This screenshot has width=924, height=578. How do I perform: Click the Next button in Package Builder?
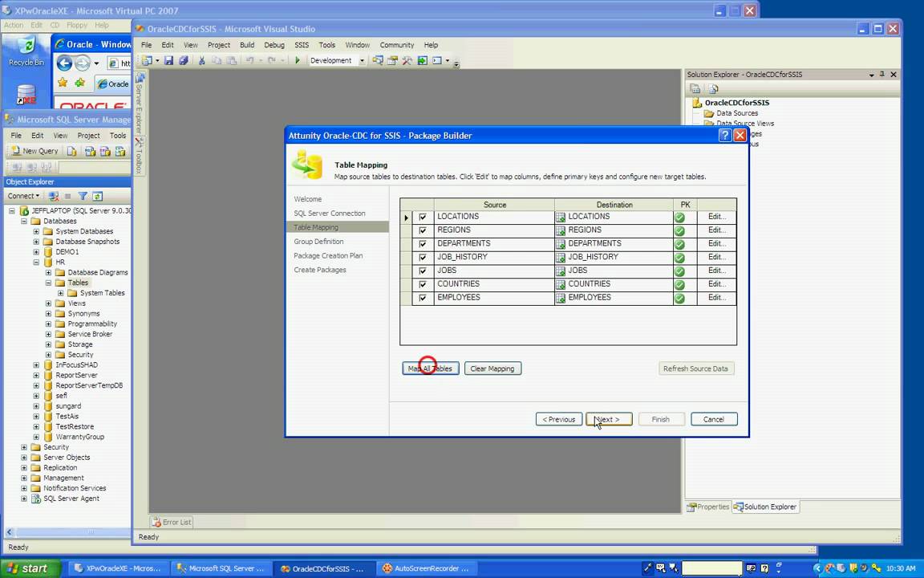[x=609, y=419]
